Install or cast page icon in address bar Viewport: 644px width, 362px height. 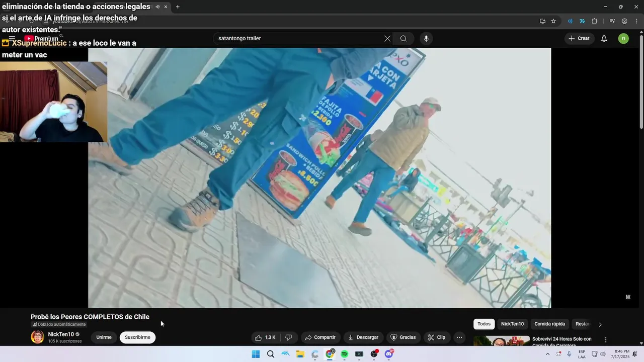coord(542,21)
